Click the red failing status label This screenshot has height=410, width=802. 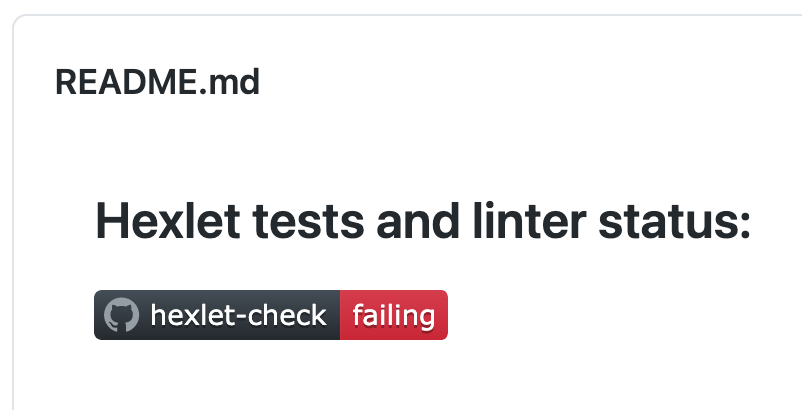(x=394, y=316)
